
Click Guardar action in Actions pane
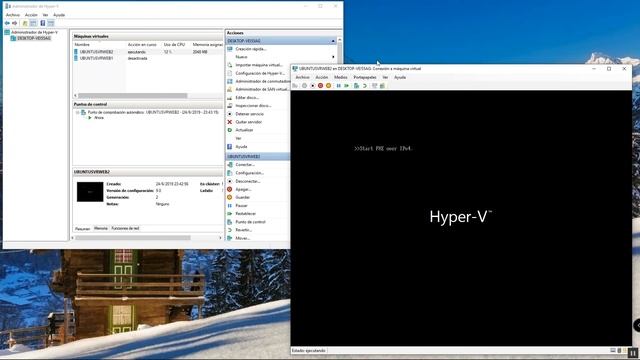coord(242,198)
